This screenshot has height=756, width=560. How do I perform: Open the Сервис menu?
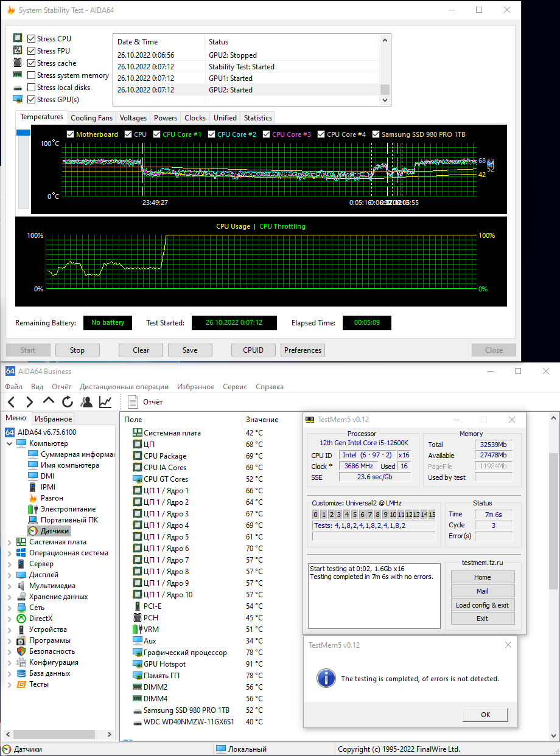235,387
